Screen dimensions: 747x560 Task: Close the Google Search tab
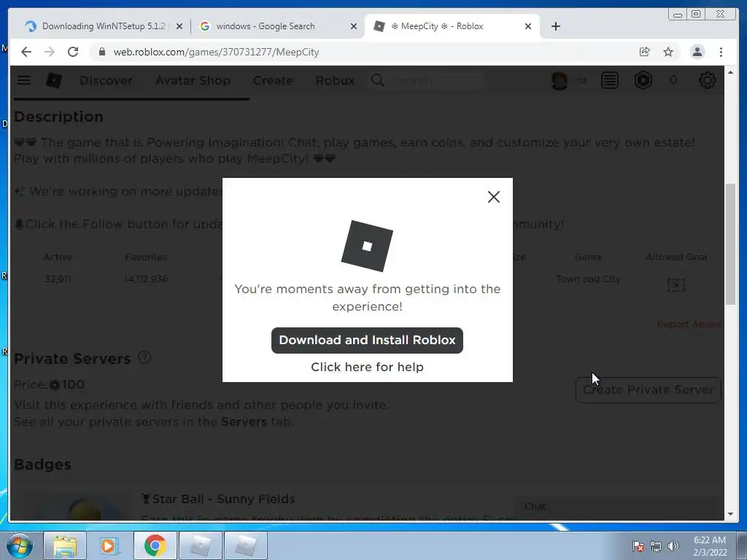point(354,27)
